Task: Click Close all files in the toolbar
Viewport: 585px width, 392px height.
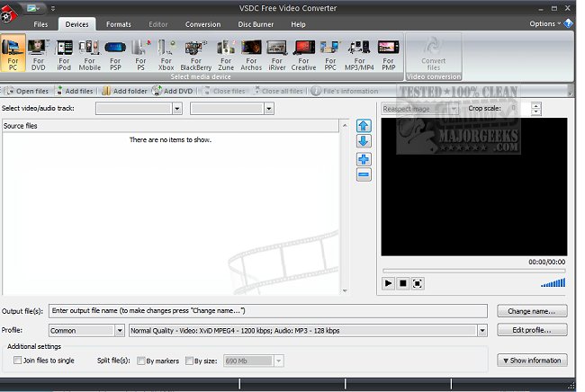Action: [x=278, y=91]
